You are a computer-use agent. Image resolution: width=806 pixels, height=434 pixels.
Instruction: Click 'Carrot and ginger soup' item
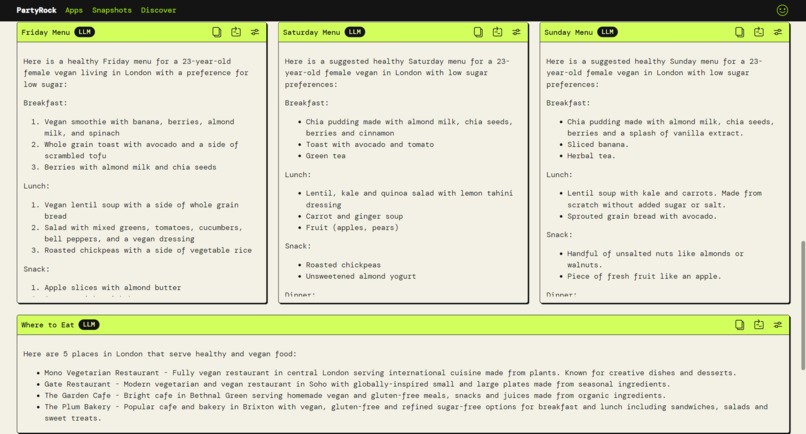click(354, 216)
